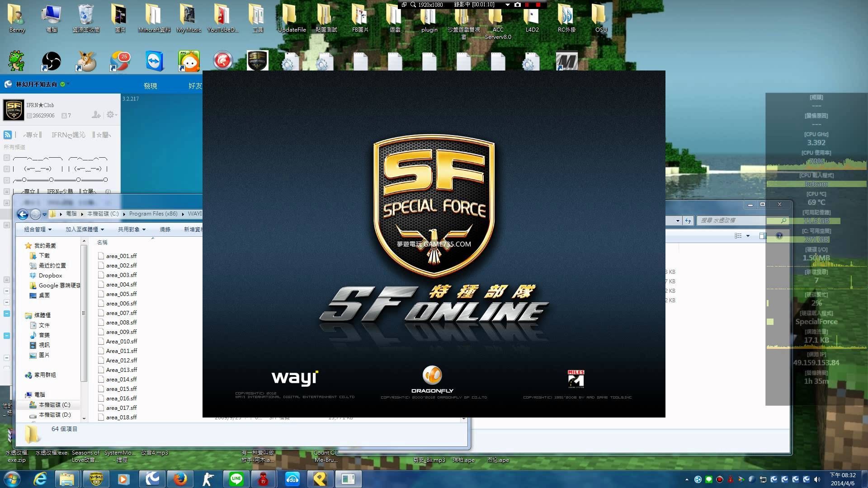Open the recorder bar's dropdown arrow
The height and width of the screenshot is (488, 868).
click(x=507, y=5)
